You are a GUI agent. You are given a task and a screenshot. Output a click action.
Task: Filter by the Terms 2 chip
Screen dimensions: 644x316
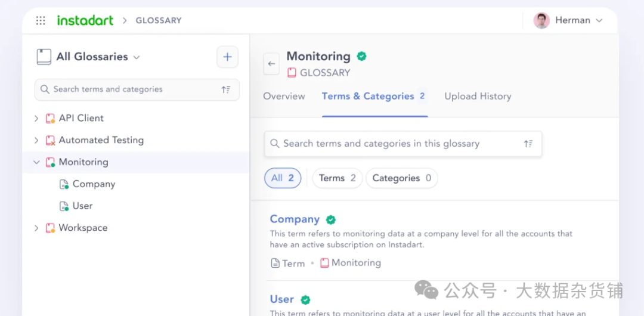pos(337,178)
